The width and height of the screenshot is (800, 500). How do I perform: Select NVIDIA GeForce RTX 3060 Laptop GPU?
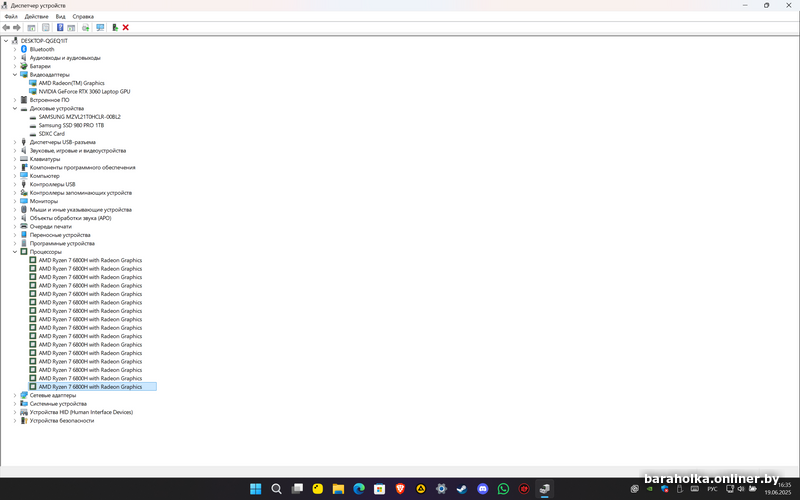(x=84, y=92)
